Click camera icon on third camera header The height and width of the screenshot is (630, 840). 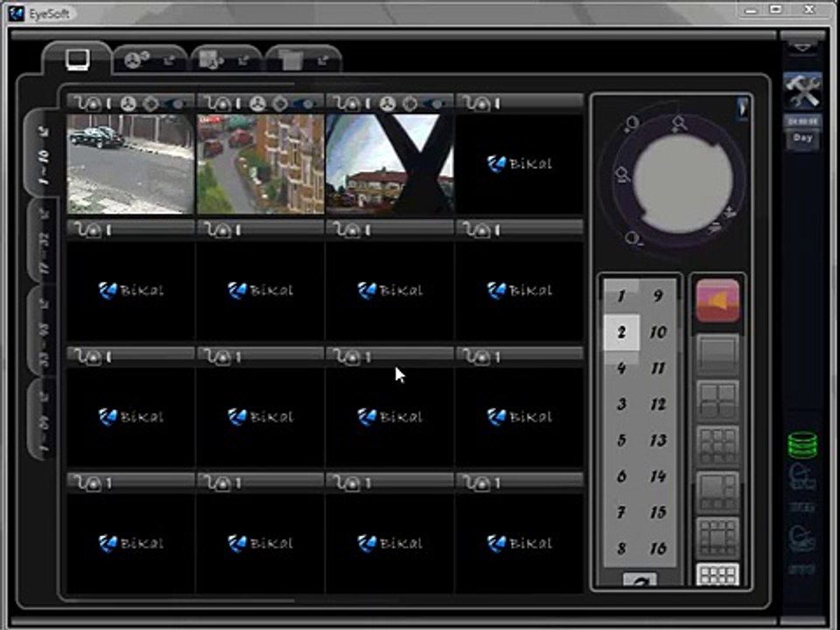point(436,103)
